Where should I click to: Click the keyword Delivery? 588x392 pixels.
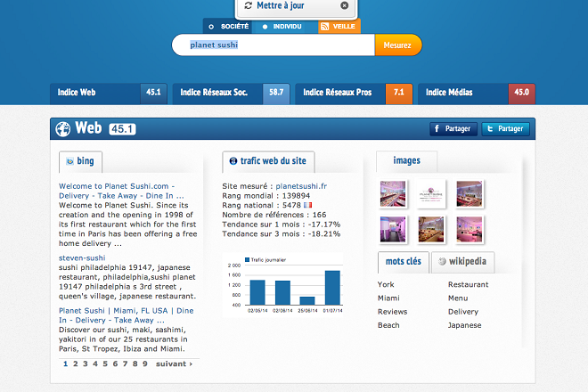coord(463,311)
